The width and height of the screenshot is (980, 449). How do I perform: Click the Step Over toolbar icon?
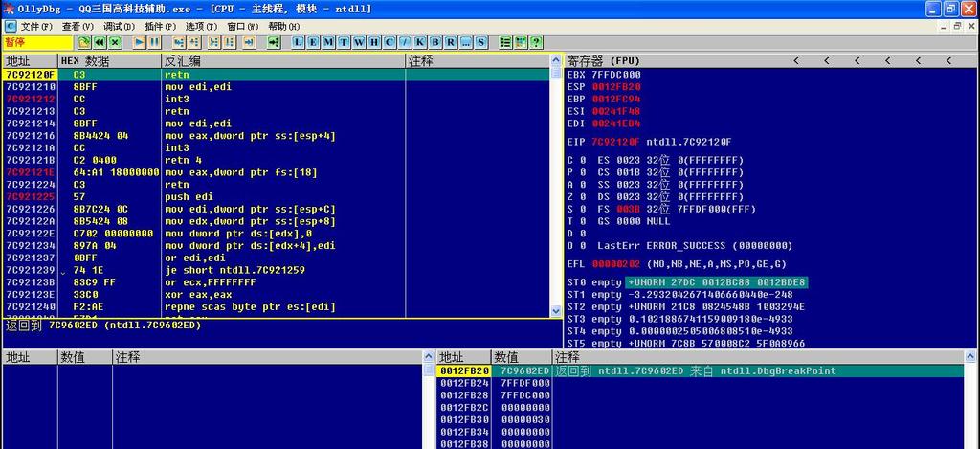point(193,42)
